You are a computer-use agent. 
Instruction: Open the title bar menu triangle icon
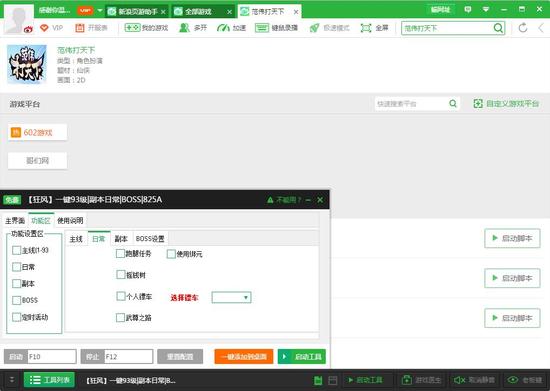[x=486, y=9]
